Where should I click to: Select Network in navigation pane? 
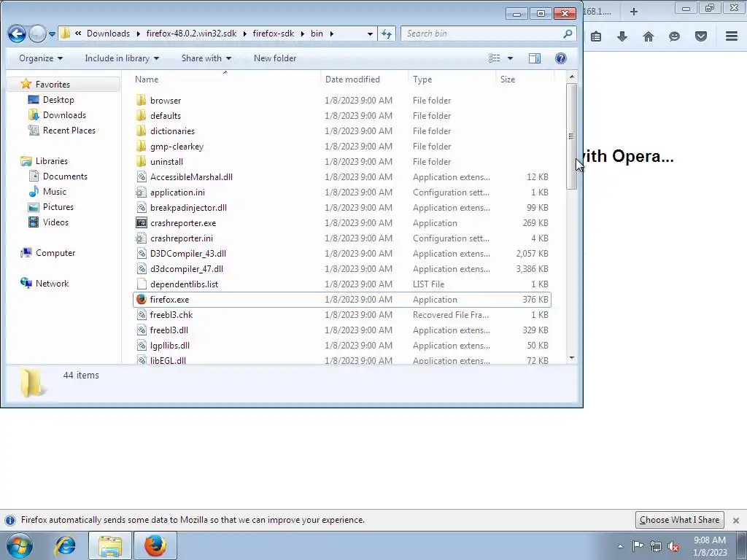[52, 284]
